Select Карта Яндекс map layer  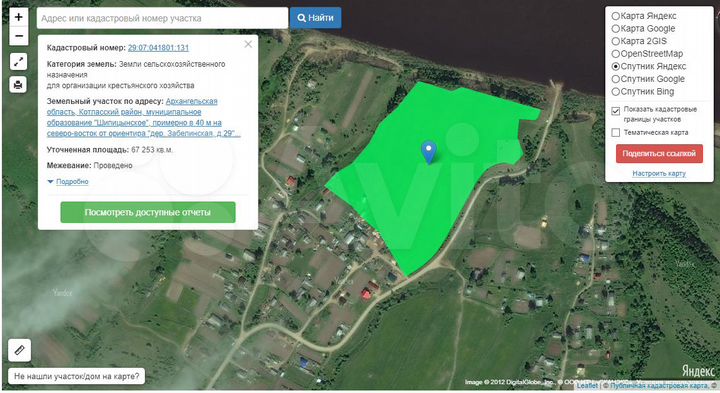click(644, 16)
